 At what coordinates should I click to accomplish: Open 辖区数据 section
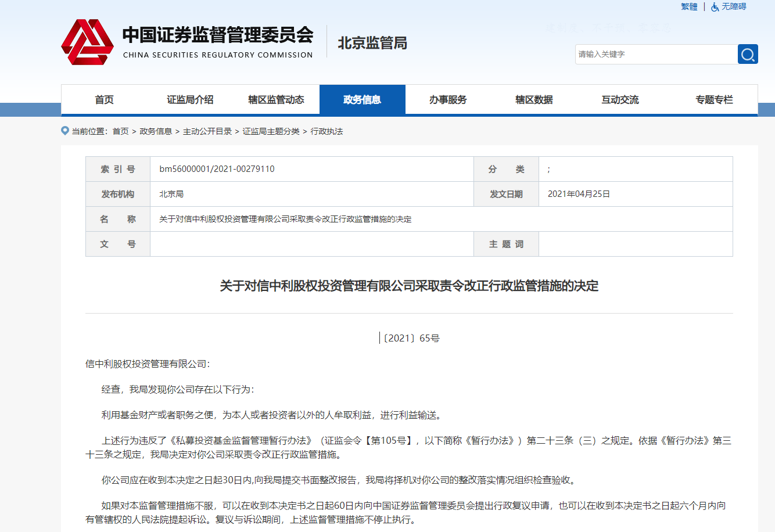pos(534,99)
